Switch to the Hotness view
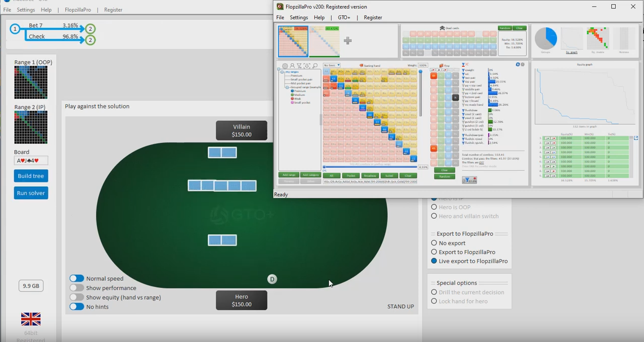This screenshot has height=342, width=644. 624,39
